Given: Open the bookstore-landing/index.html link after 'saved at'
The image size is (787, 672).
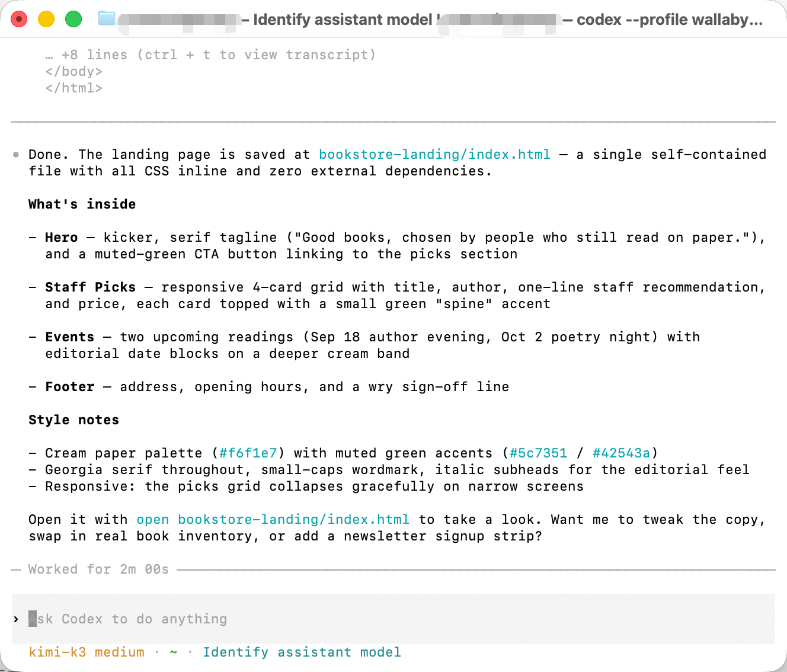Looking at the screenshot, I should (x=434, y=155).
